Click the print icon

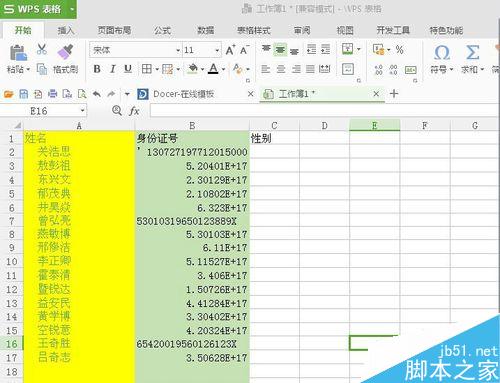coord(52,94)
